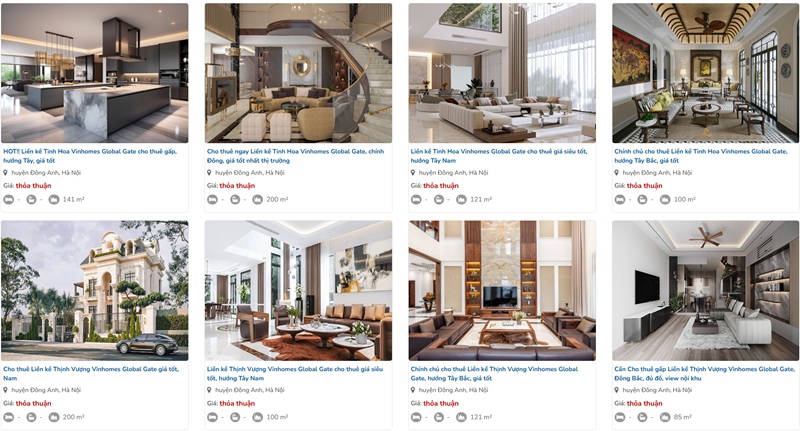The width and height of the screenshot is (800, 431).
Task: Open the white villa exterior photo
Action: point(94,291)
